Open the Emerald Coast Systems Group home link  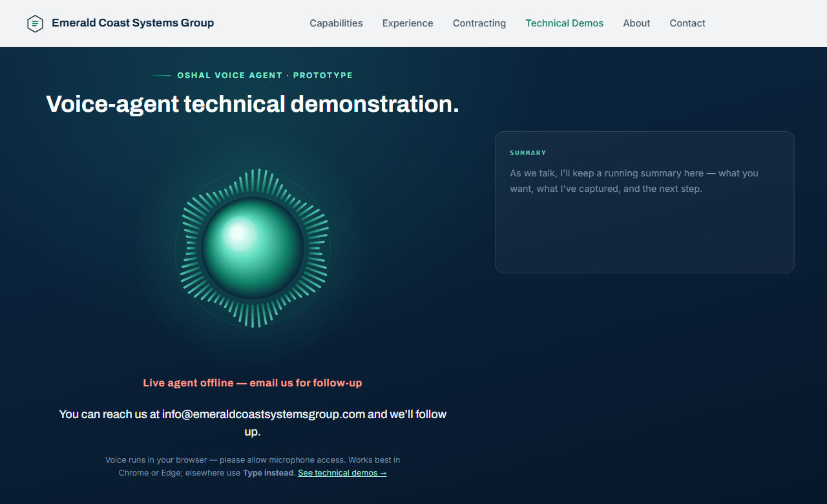pyautogui.click(x=120, y=23)
